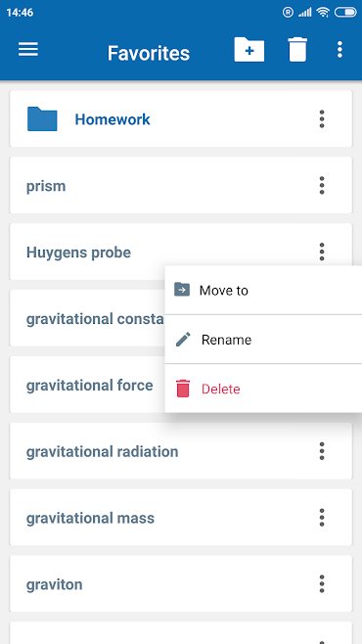The image size is (362, 644).
Task: Open options for gravitational mass
Action: tap(322, 518)
